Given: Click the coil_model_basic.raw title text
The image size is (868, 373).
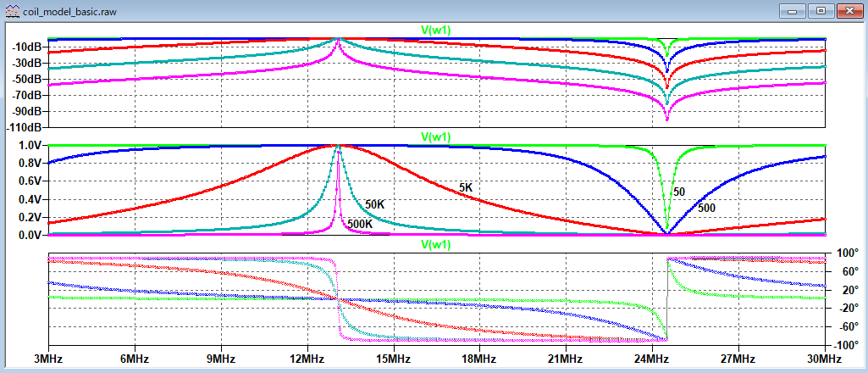Looking at the screenshot, I should tap(69, 12).
